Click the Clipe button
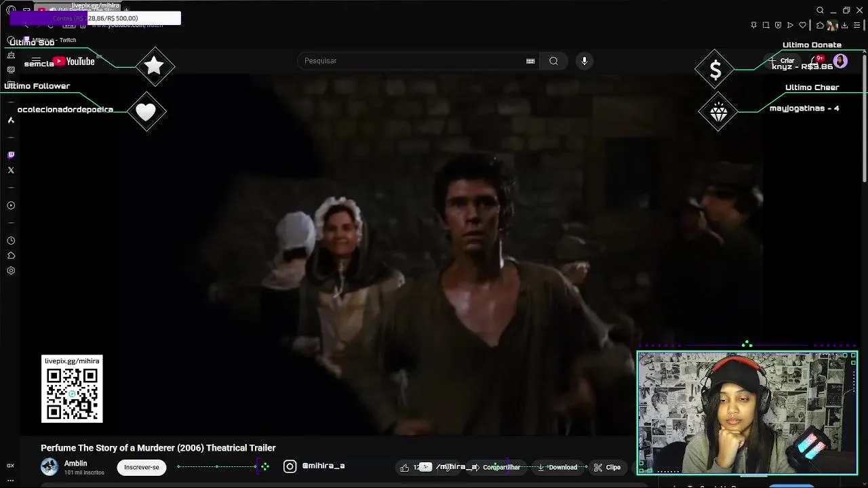The image size is (868, 488). tap(607, 467)
